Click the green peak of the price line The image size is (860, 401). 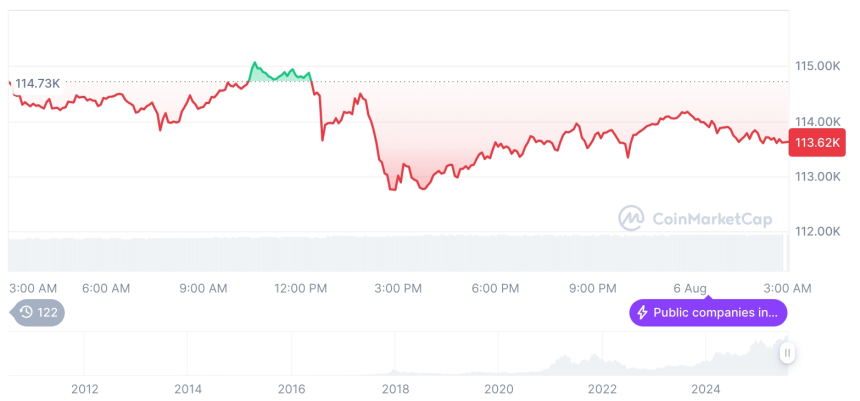point(254,63)
